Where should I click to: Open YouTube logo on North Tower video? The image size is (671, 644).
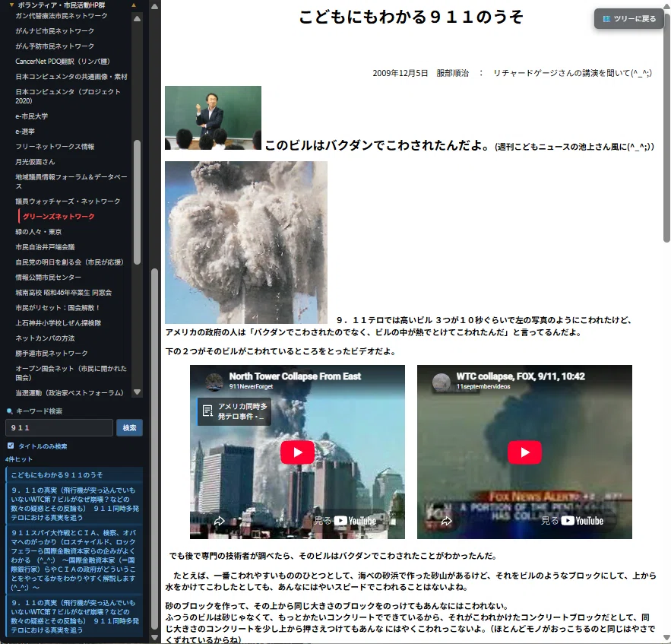(x=355, y=521)
